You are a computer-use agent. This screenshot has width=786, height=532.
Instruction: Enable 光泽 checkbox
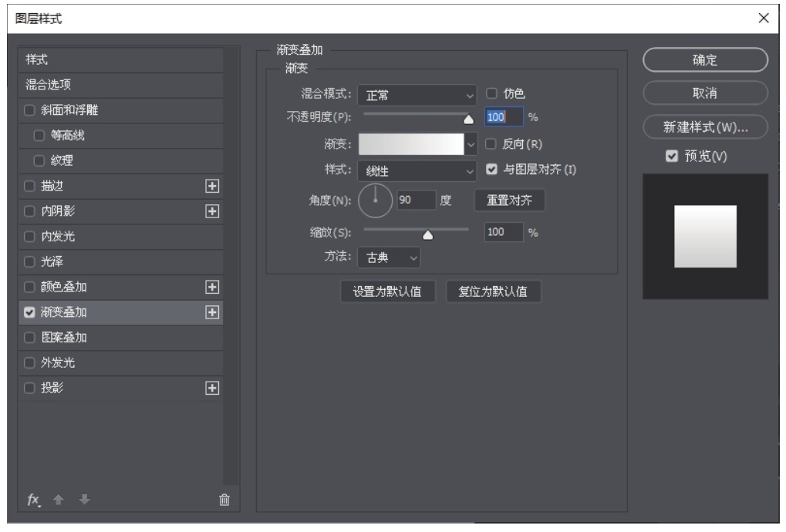(x=29, y=261)
